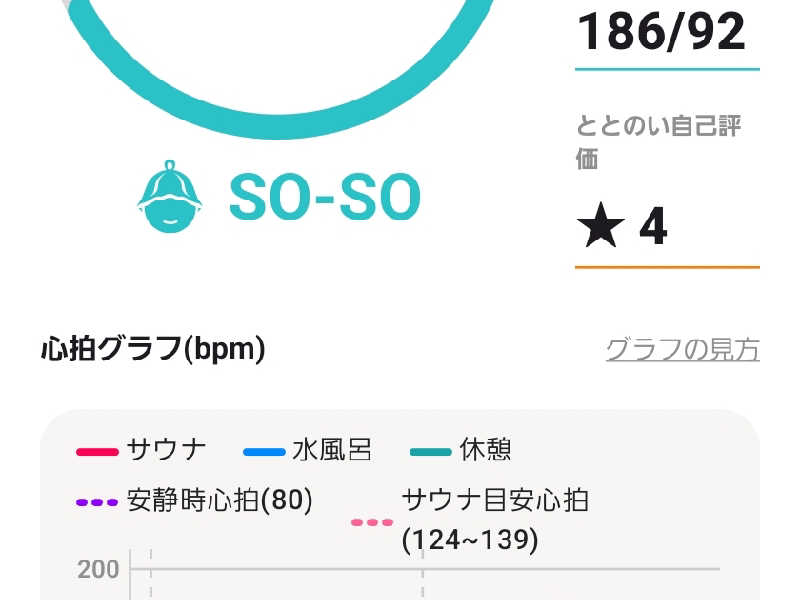This screenshot has height=600, width=800.
Task: Open the グラフの見方 help link
Action: 682,350
